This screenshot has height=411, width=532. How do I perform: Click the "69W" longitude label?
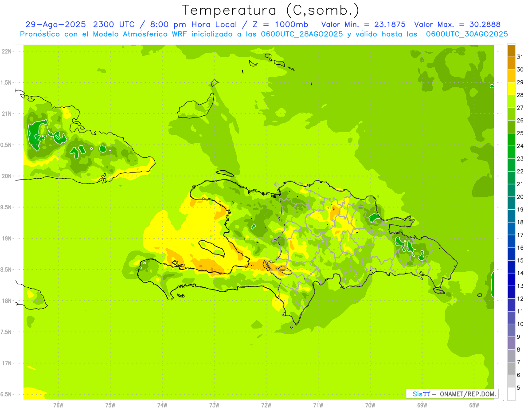click(x=422, y=405)
